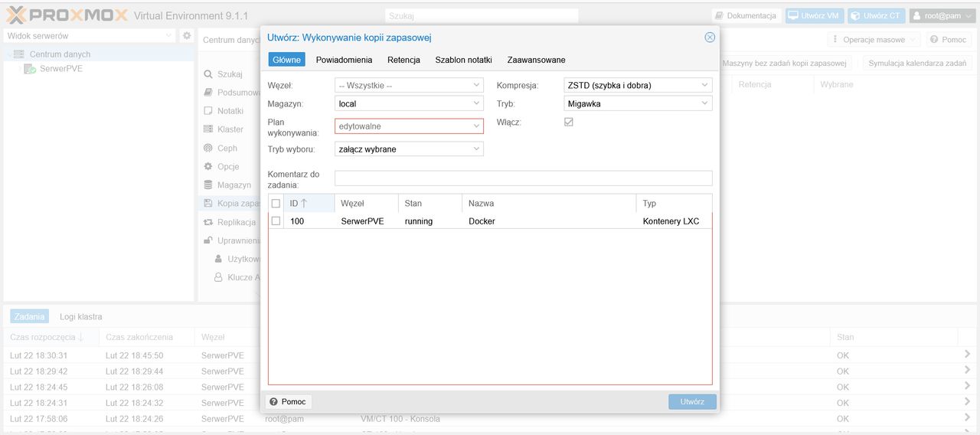Switch to the Logi klastra tab
The height and width of the screenshot is (435, 980).
click(x=80, y=316)
